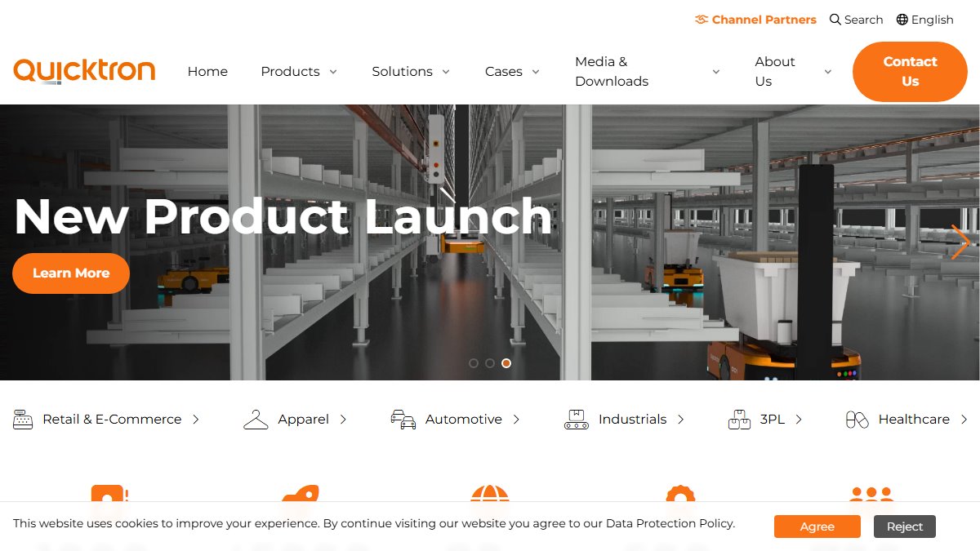Expand the Media & Downloads menu

pyautogui.click(x=648, y=72)
